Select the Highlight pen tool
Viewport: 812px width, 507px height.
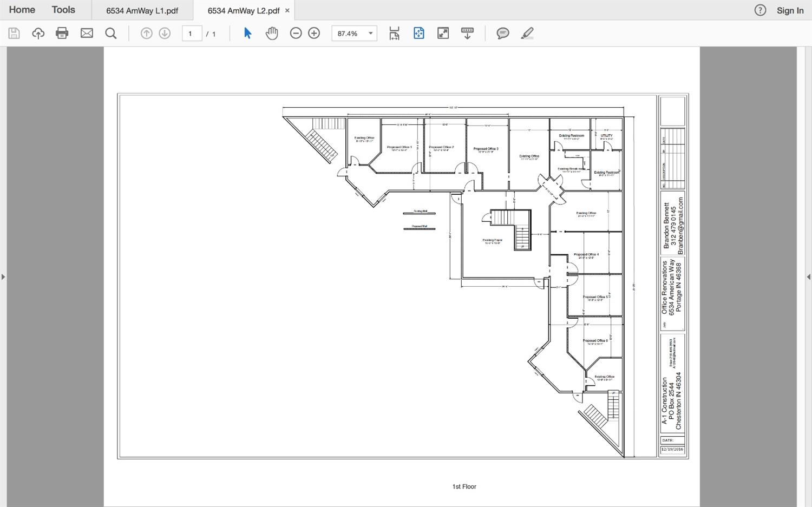[527, 34]
